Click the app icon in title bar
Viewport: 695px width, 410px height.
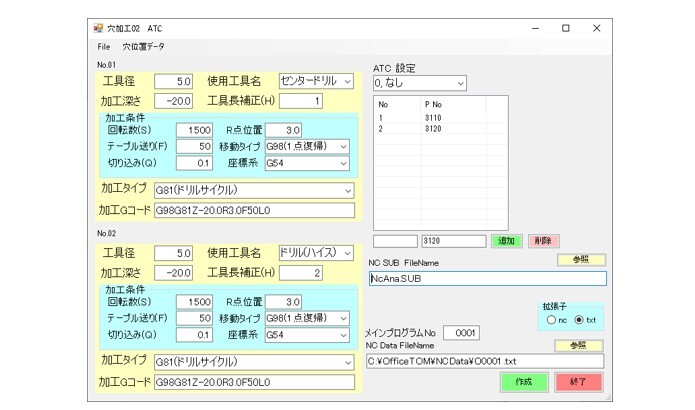98,28
